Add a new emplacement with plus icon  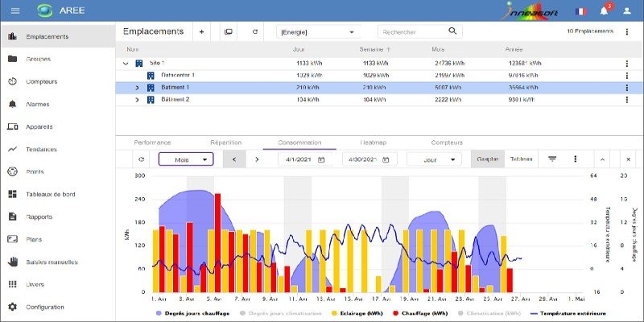201,31
